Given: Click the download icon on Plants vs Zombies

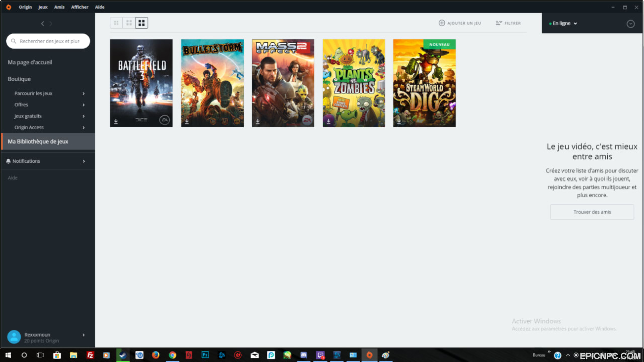Looking at the screenshot, I should point(329,121).
